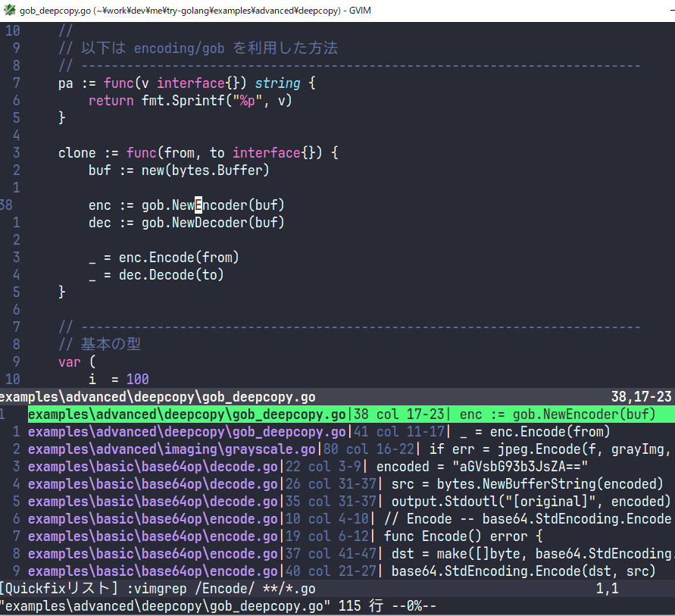Click the quickfix position indicator '1,1'

[x=607, y=589]
